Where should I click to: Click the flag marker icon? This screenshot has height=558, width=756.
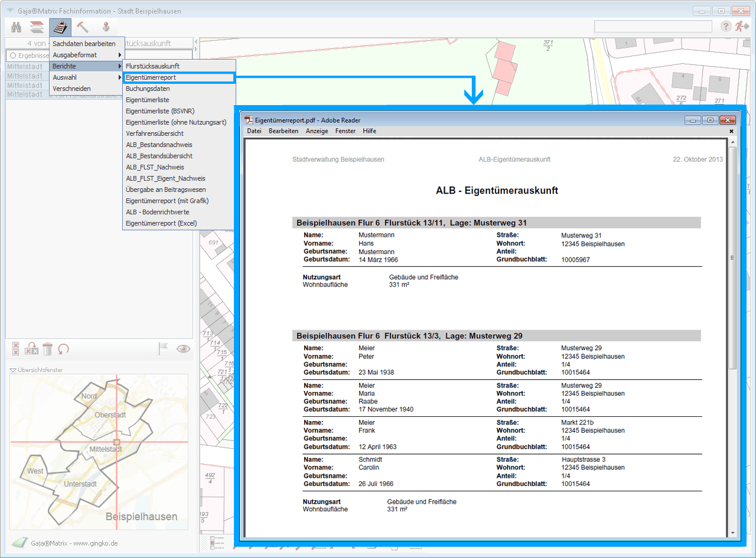(x=163, y=349)
